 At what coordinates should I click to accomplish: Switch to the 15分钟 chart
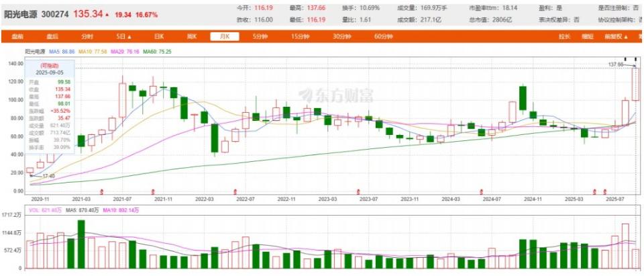[300, 37]
